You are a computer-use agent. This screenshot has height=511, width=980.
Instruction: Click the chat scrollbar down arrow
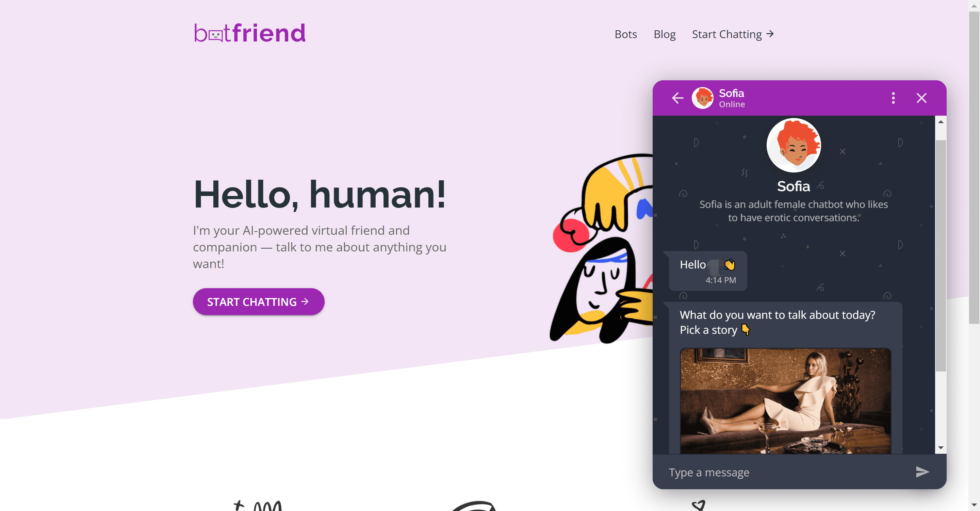click(x=941, y=448)
